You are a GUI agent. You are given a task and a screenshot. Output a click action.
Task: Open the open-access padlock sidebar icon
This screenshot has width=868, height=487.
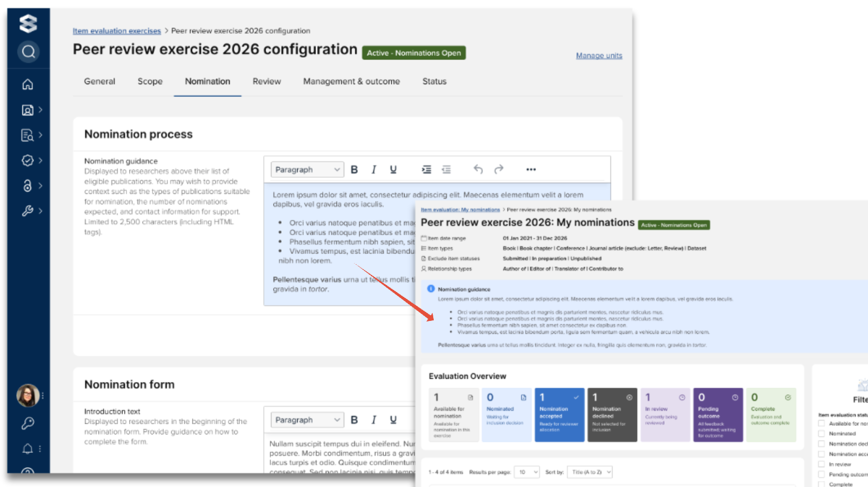click(x=27, y=185)
